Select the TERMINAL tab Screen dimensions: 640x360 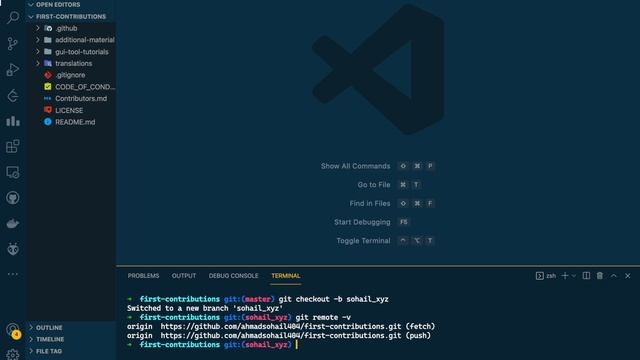[286, 276]
